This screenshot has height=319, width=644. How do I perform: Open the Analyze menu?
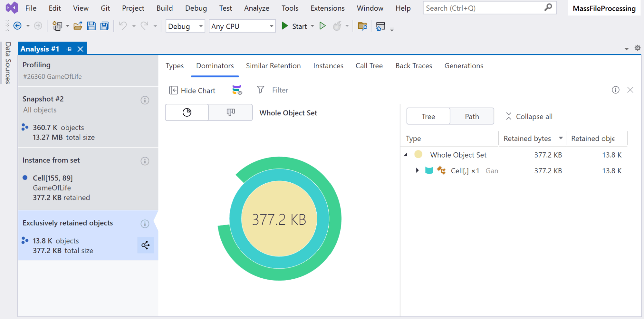(x=256, y=8)
